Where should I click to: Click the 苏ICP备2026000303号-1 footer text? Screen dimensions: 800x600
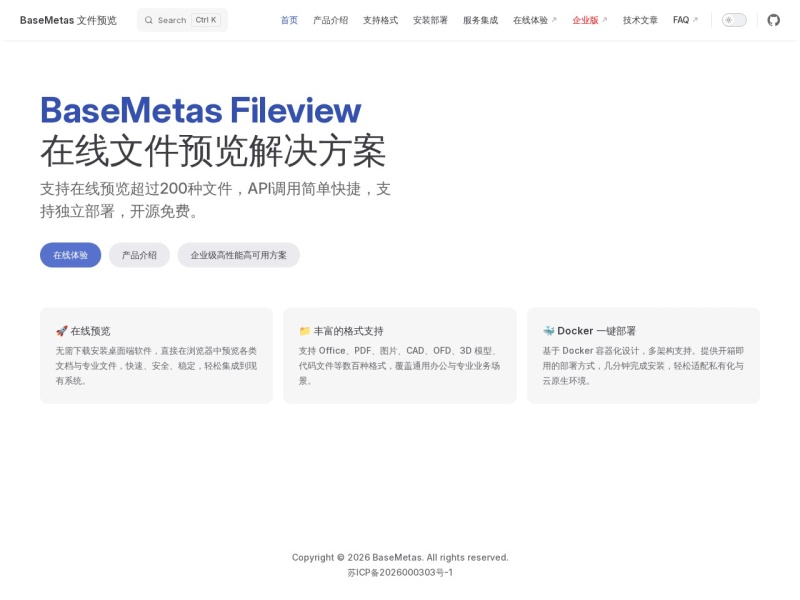click(400, 572)
